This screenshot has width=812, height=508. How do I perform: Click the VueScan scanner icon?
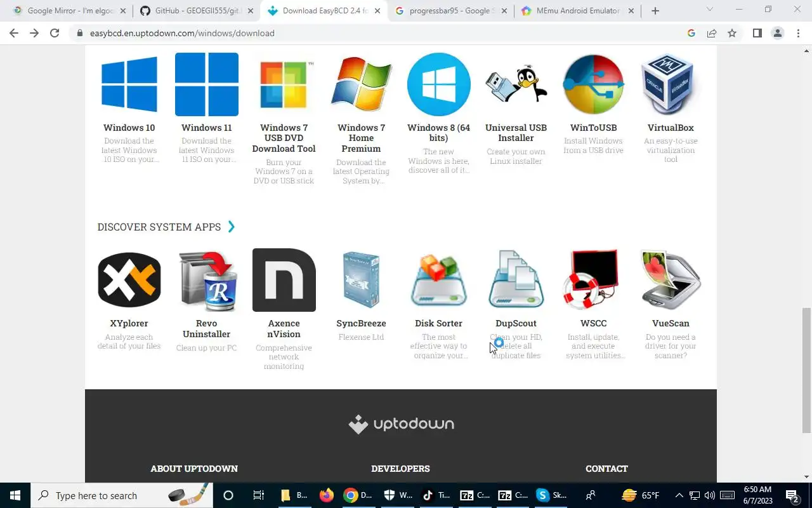(x=671, y=280)
